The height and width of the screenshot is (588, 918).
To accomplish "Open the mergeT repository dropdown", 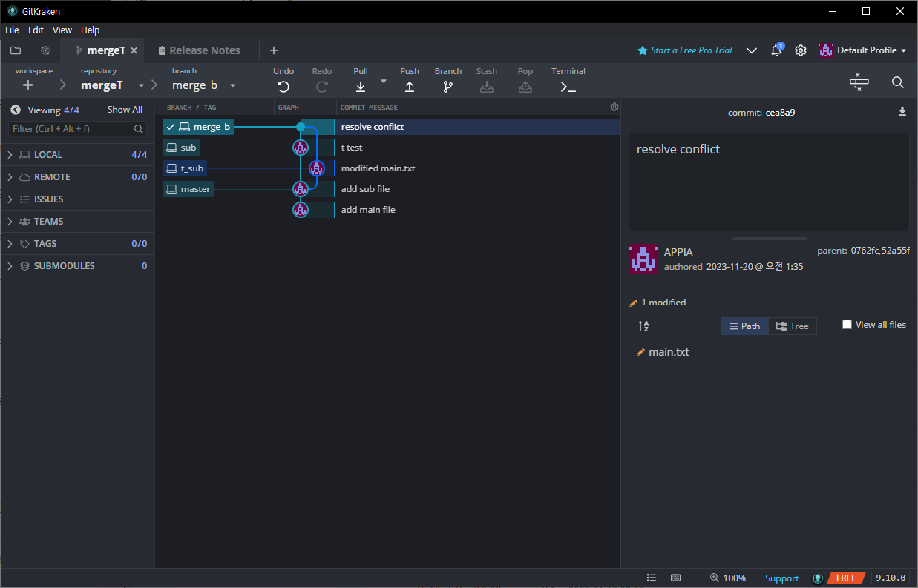I will tap(142, 85).
